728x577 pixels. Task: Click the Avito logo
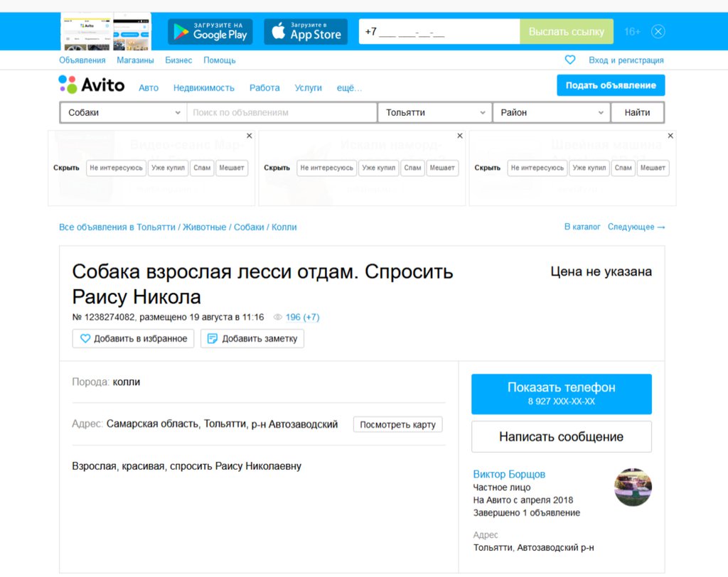[92, 85]
